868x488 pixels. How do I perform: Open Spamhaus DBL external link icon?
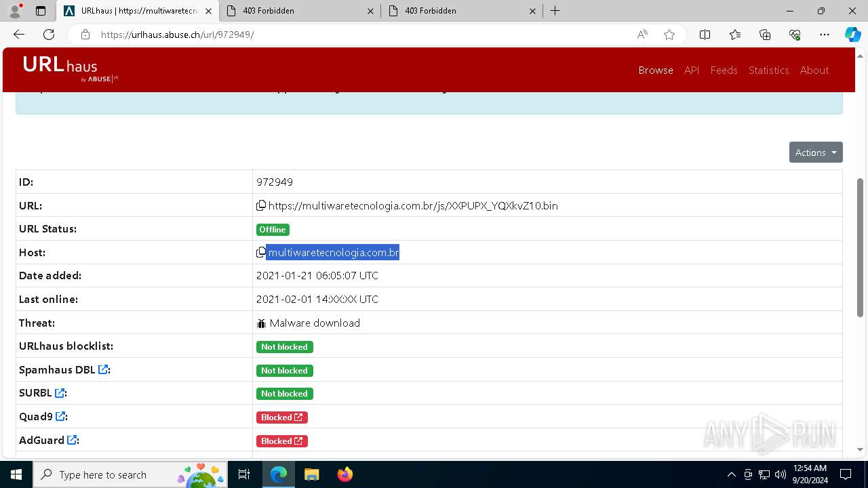103,369
